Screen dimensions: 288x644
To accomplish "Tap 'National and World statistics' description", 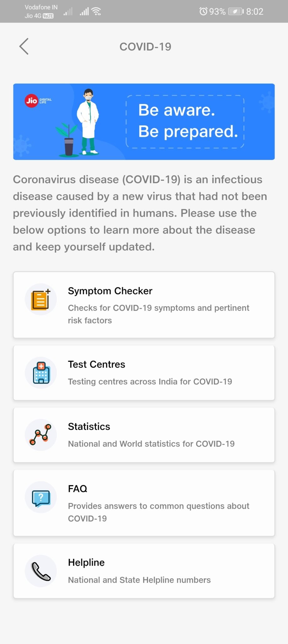I will coord(151,444).
